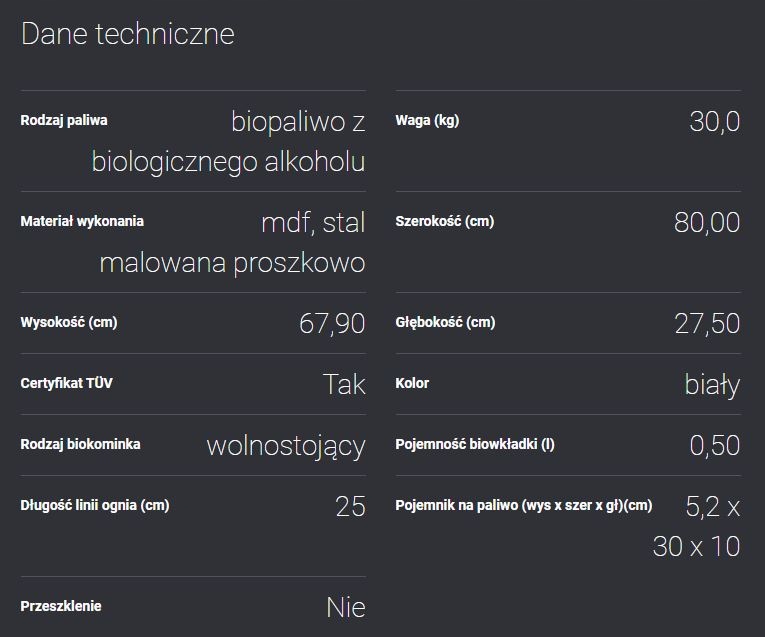This screenshot has width=765, height=637.
Task: Click the "Długość linii ognia (cm)" label
Action: 95,506
